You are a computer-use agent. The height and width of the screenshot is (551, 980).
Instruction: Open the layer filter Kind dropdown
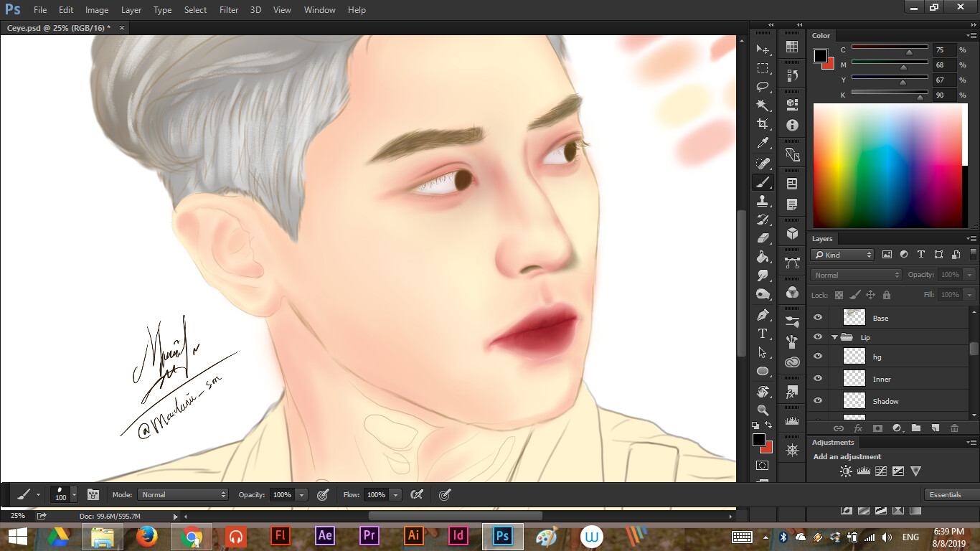[842, 255]
